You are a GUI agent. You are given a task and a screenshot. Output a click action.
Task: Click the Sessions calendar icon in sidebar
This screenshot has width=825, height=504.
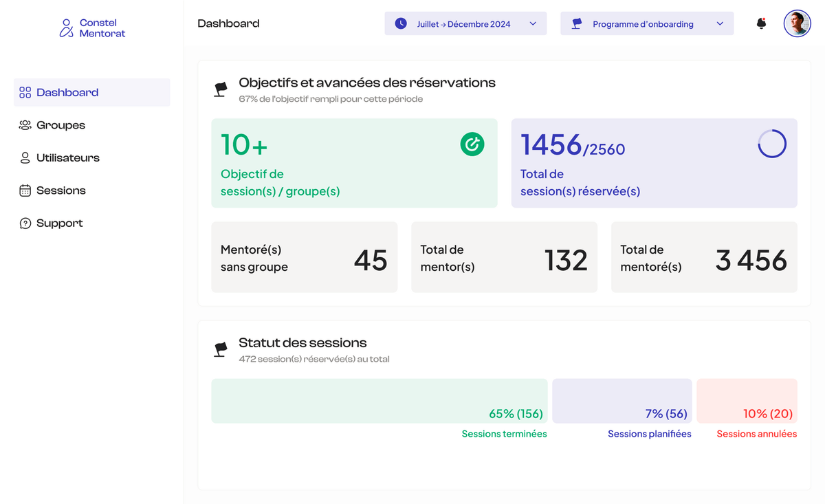[x=25, y=190]
